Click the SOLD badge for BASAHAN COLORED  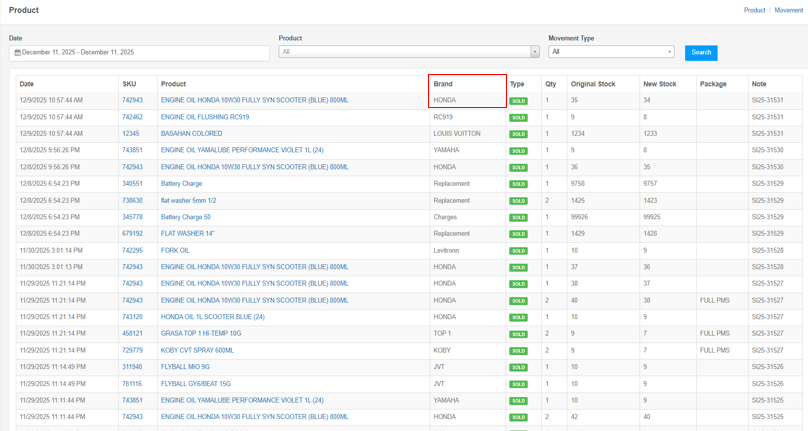518,134
